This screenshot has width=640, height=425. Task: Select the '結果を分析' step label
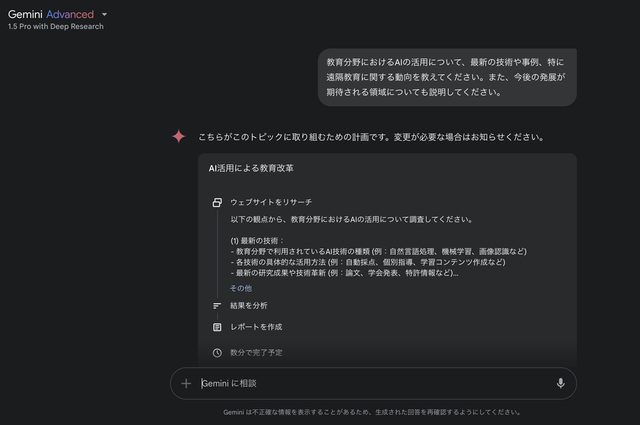click(x=249, y=305)
